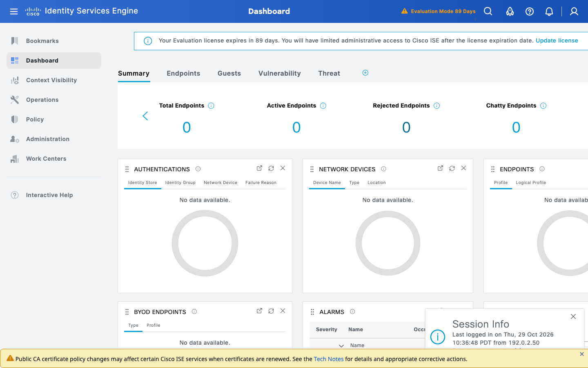The width and height of the screenshot is (588, 368).
Task: Open the rocket launch icon in header
Action: (x=510, y=11)
